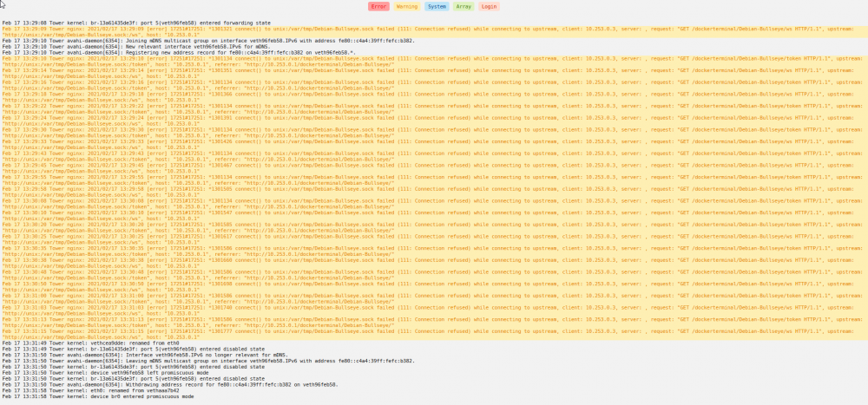The width and height of the screenshot is (868, 405).
Task: Click the nginx error line stamped 13:29:45
Action: 434,168
